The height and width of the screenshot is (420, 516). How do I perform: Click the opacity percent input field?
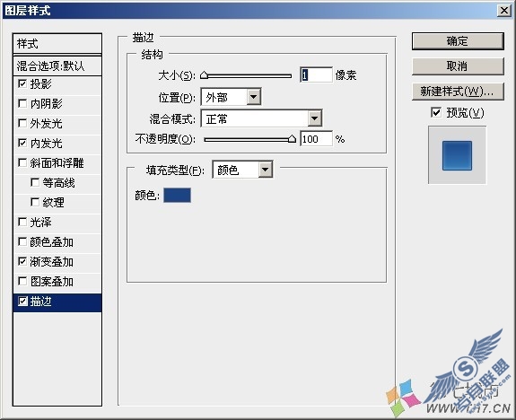(316, 139)
